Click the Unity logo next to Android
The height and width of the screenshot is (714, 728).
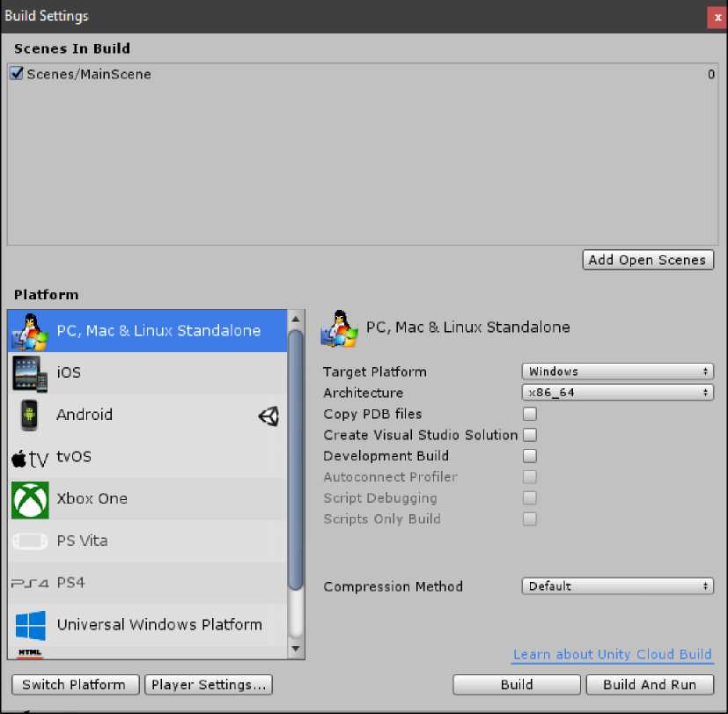click(268, 416)
